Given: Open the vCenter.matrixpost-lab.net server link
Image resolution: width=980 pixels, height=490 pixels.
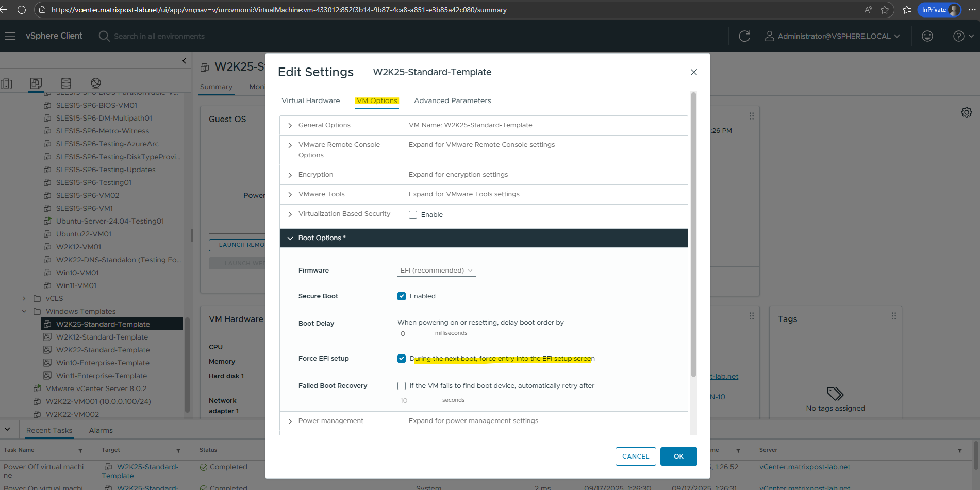Looking at the screenshot, I should coord(805,467).
